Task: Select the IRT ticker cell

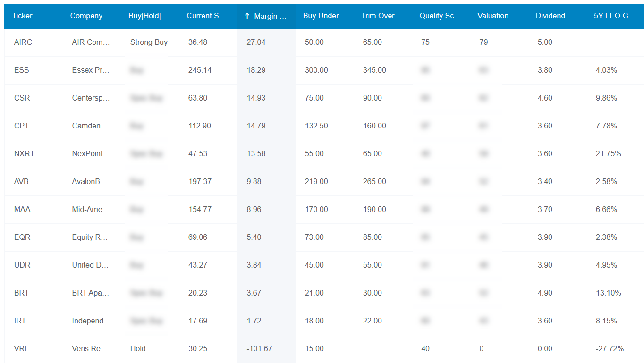Action: click(x=20, y=321)
